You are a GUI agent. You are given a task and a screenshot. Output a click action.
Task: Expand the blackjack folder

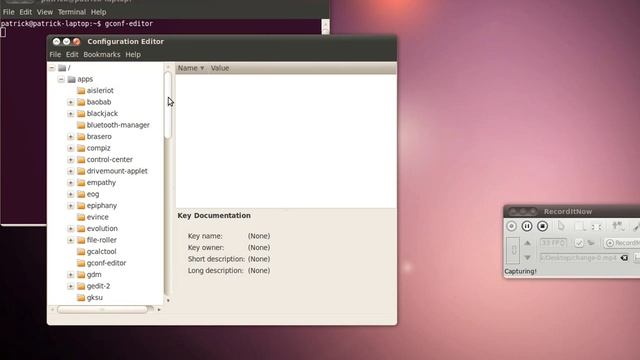[x=71, y=113]
